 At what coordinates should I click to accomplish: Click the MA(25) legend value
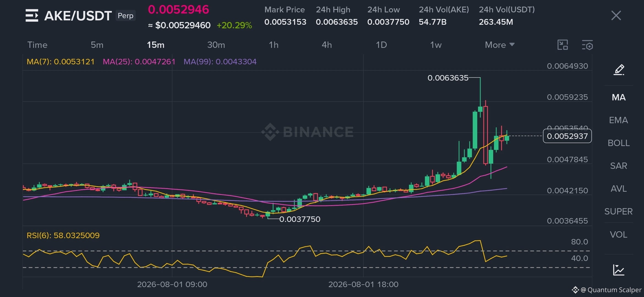coord(139,62)
